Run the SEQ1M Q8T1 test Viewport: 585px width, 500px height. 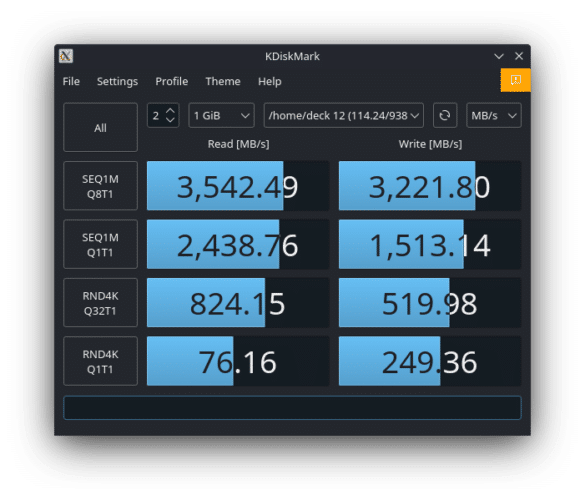(x=100, y=186)
